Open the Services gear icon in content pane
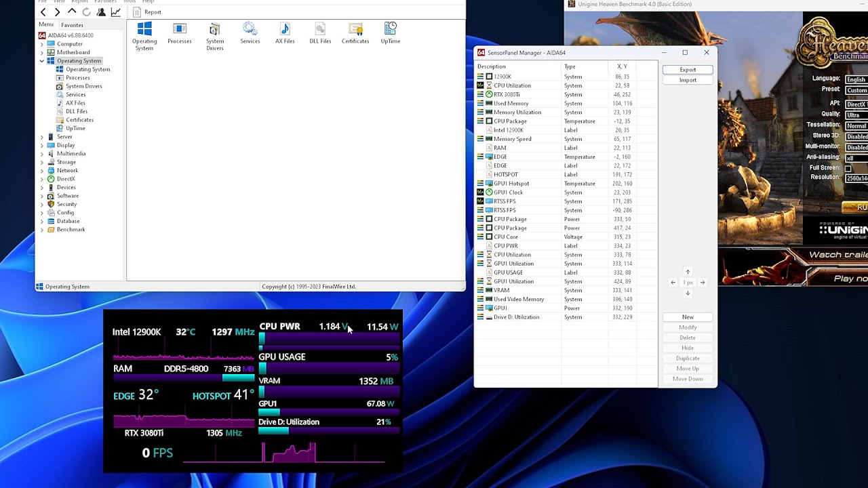Screen dimensions: 868x488 pyautogui.click(x=250, y=33)
